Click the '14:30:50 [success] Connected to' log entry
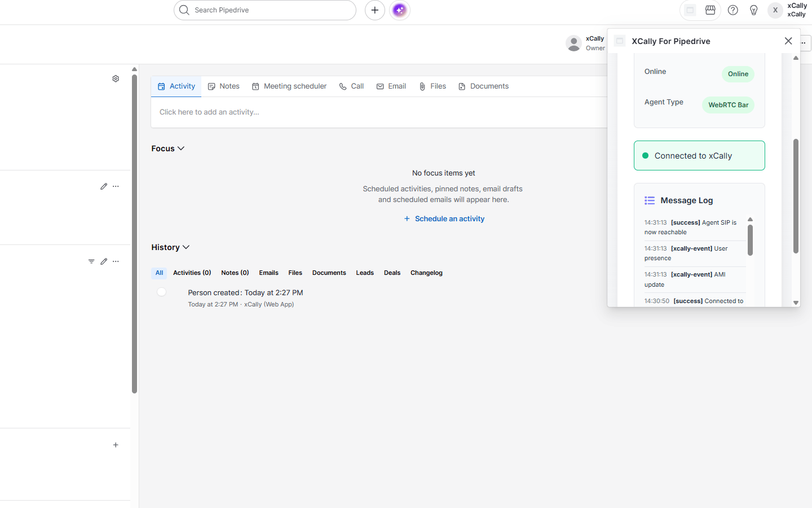 click(695, 301)
